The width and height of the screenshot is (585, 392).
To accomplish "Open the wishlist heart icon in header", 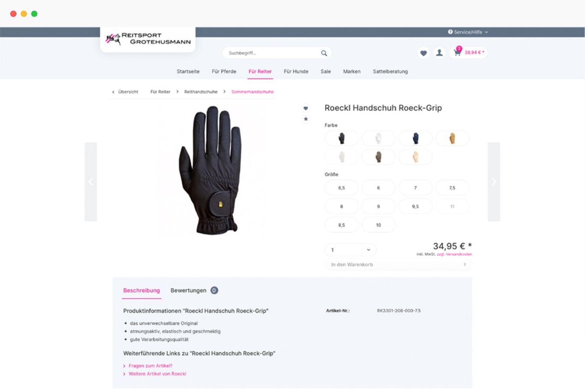I will point(423,53).
